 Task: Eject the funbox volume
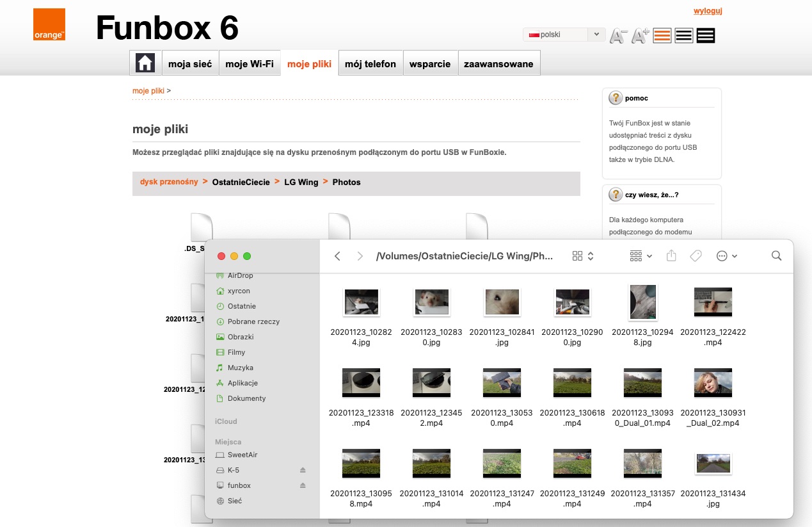click(303, 486)
